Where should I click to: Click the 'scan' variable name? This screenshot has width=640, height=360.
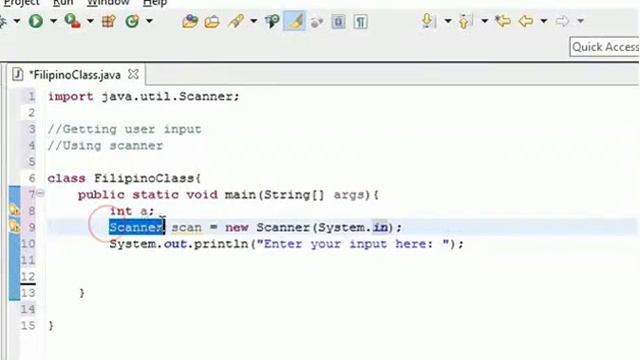(187, 228)
